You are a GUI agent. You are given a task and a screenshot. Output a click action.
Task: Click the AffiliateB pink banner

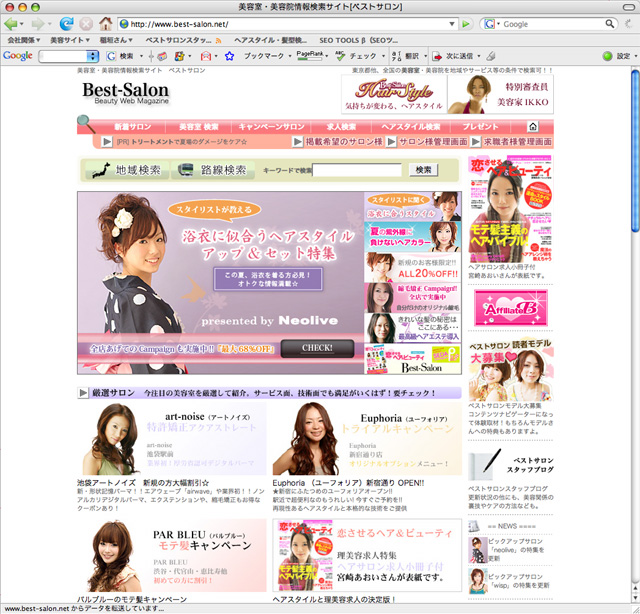tap(511, 307)
